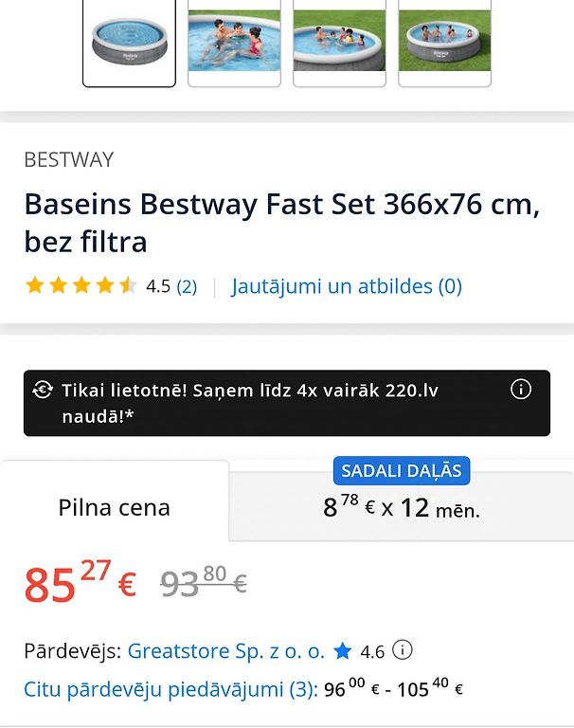Open Citu pārdevēju piedāvājumi (3) link
The height and width of the screenshot is (728, 574).
[x=170, y=689]
